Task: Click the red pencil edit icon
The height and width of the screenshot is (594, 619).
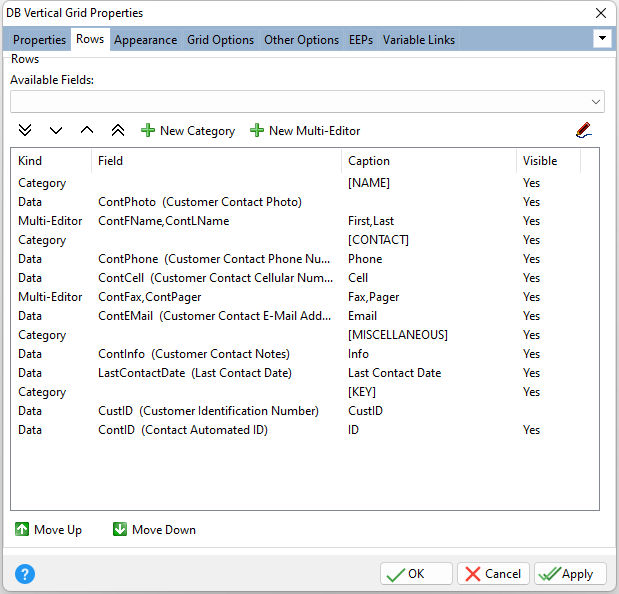Action: [x=583, y=130]
